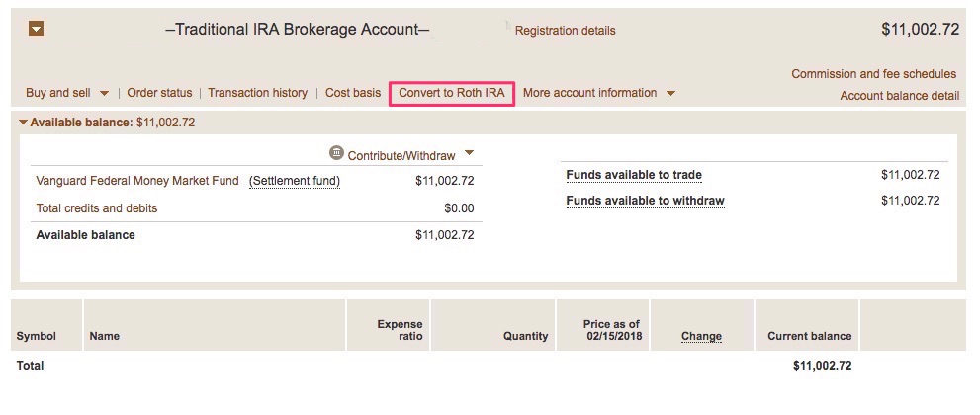Open Order status
This screenshot has width=980, height=415.
(x=159, y=93)
